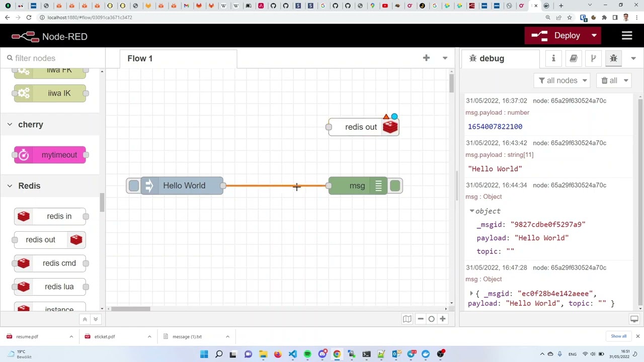Screen dimensions: 644x362
Task: Open the Deploy options dropdown arrow
Action: pos(594,36)
